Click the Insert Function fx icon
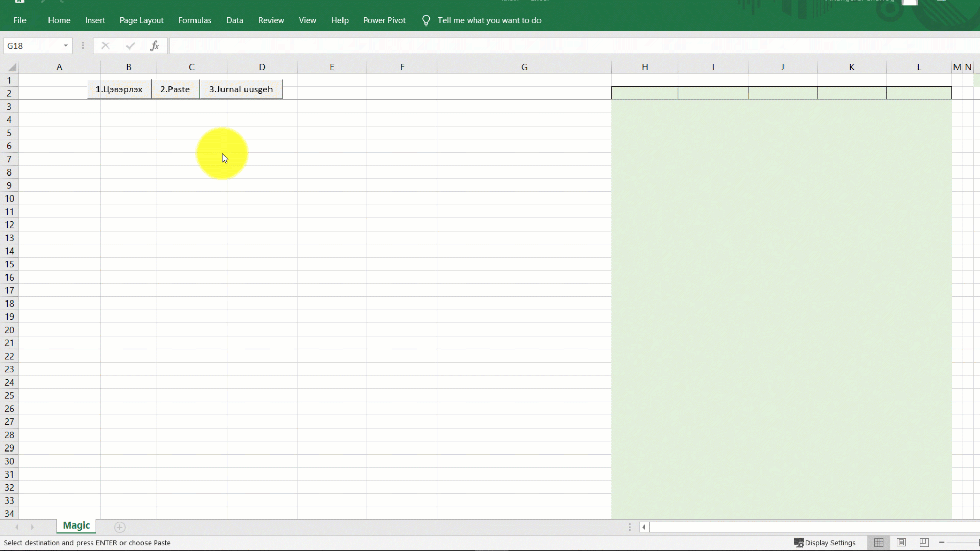The height and width of the screenshot is (551, 980). [155, 46]
